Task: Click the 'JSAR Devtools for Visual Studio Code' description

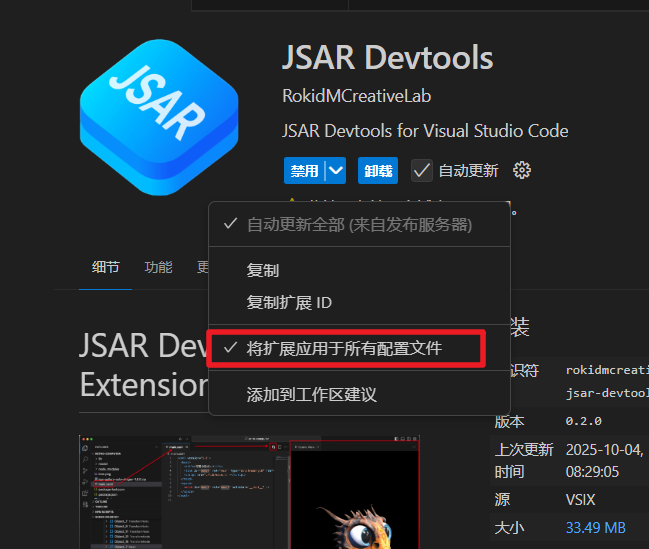Action: (x=425, y=131)
